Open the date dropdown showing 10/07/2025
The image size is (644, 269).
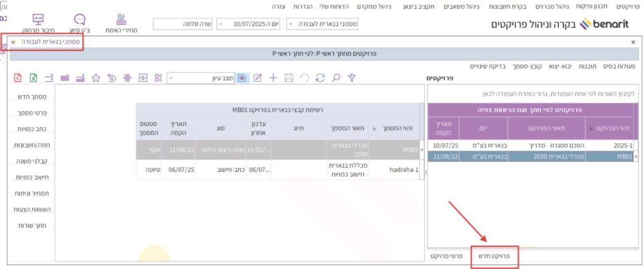pyautogui.click(x=221, y=24)
